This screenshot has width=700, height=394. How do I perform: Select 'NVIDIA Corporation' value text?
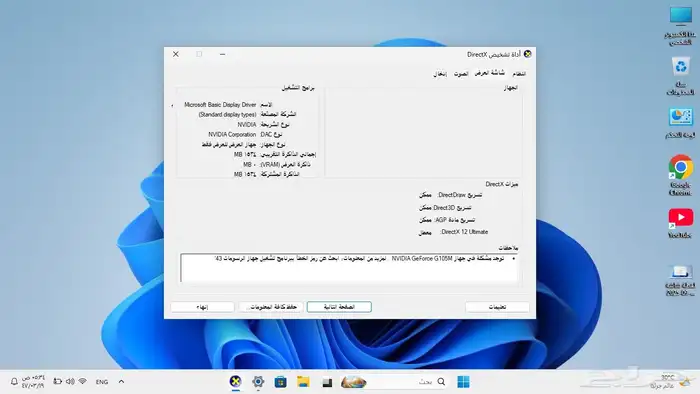coord(232,134)
